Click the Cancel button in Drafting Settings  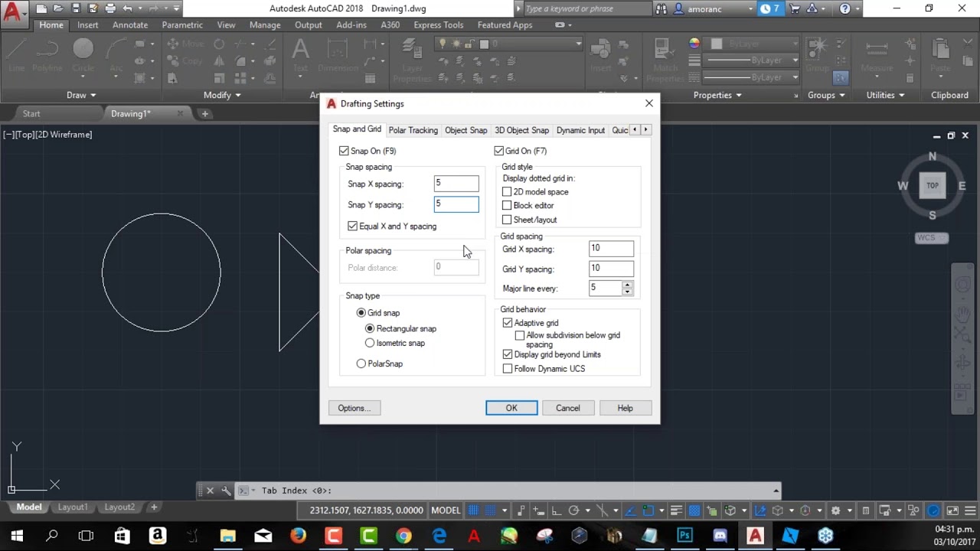[568, 408]
